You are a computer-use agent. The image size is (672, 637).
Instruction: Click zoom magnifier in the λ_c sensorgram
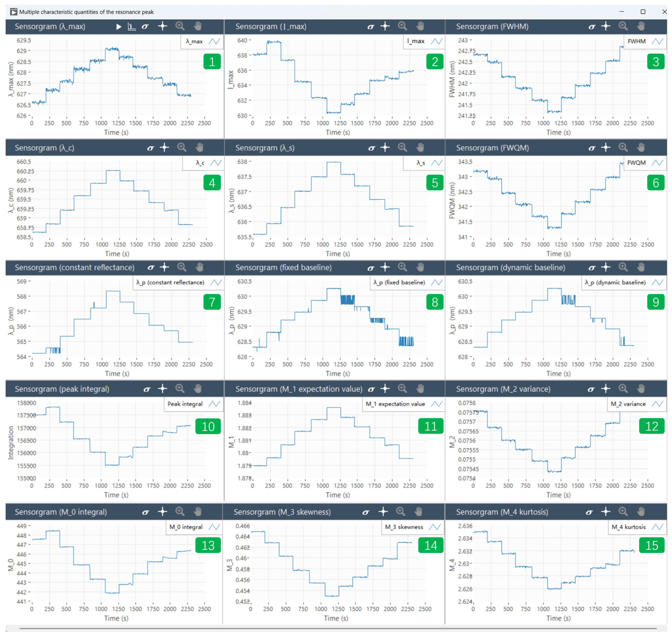(182, 147)
